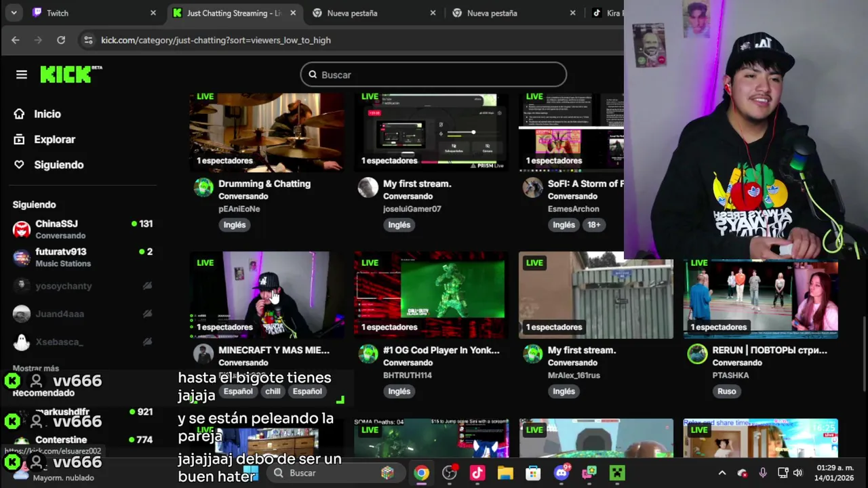Screen dimensions: 868x488
Task: Switch to Nueva pestaña tab beside the Kick tab
Action: pos(376,13)
